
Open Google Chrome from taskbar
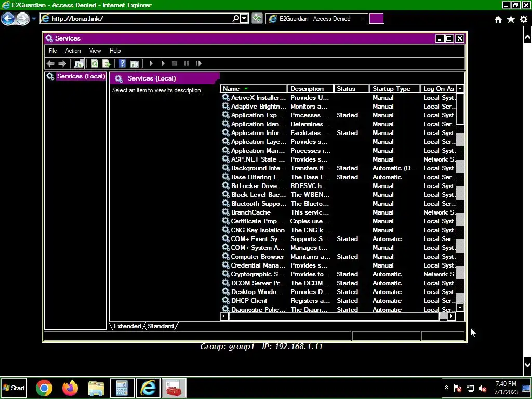click(44, 388)
